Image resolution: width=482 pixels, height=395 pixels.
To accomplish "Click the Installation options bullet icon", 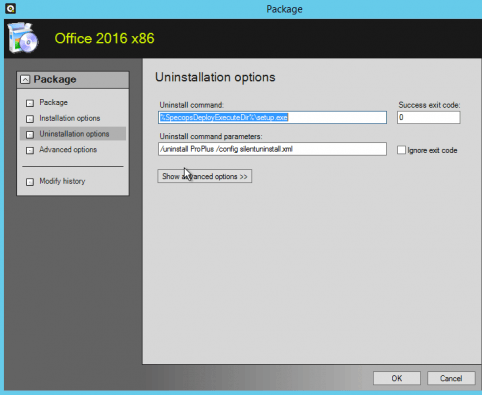I will (x=30, y=119).
